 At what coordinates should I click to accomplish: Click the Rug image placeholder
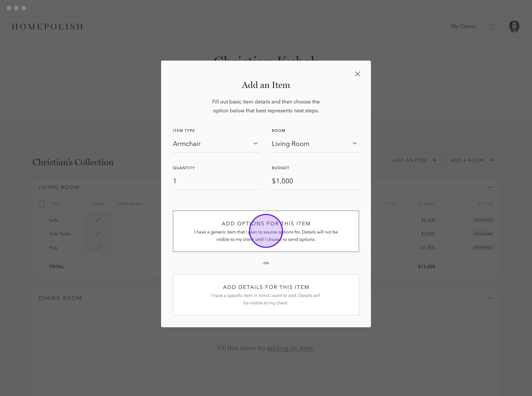point(98,247)
